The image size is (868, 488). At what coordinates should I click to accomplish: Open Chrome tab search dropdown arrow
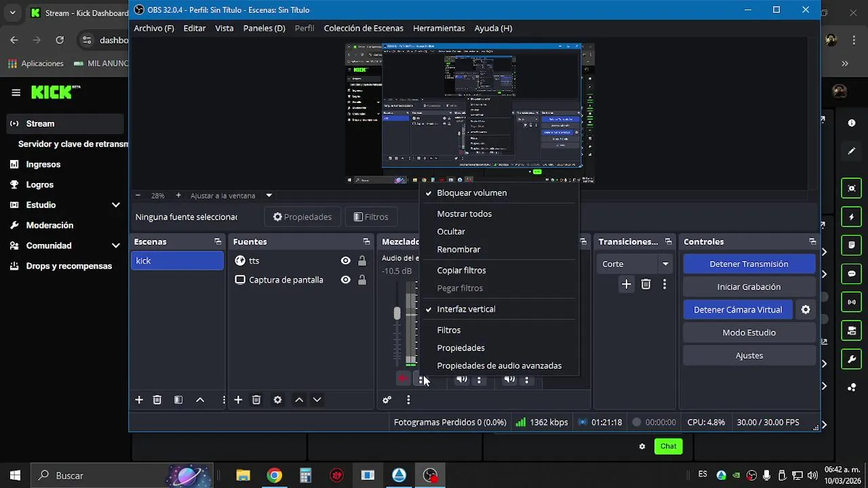[x=12, y=12]
